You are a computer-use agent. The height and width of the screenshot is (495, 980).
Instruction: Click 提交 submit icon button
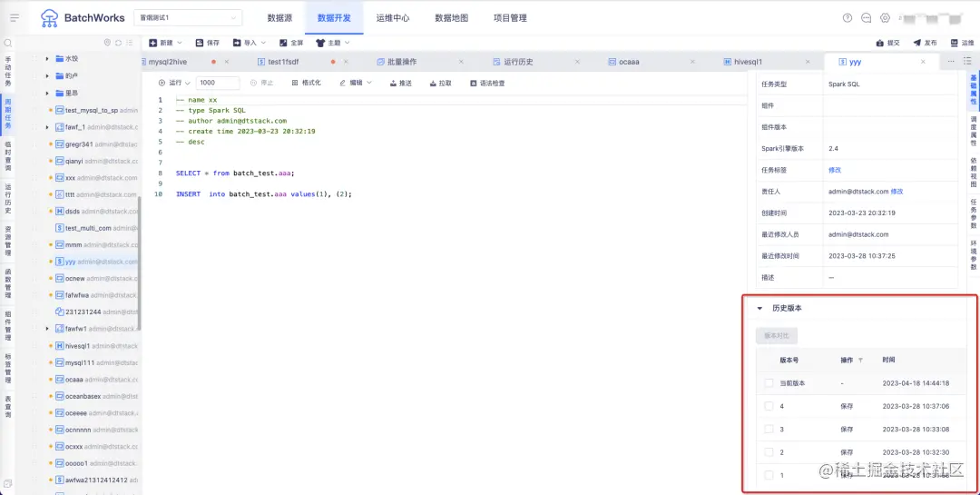pyautogui.click(x=888, y=43)
